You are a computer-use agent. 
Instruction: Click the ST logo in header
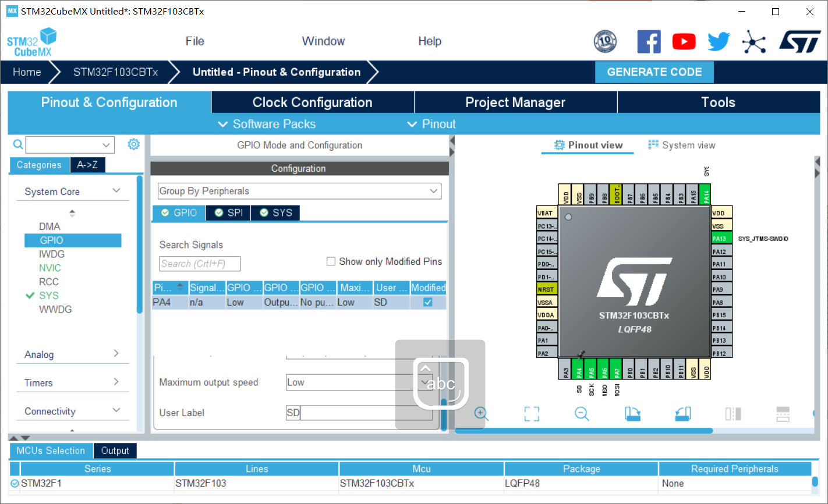tap(800, 41)
